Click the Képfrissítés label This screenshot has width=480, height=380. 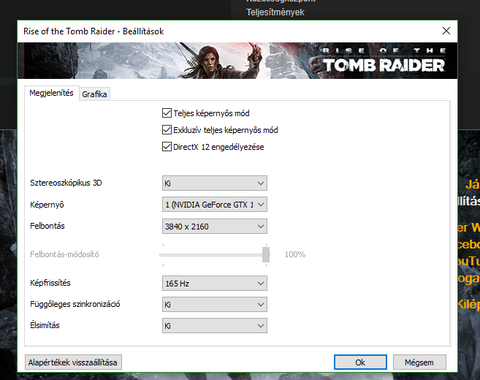pos(50,283)
